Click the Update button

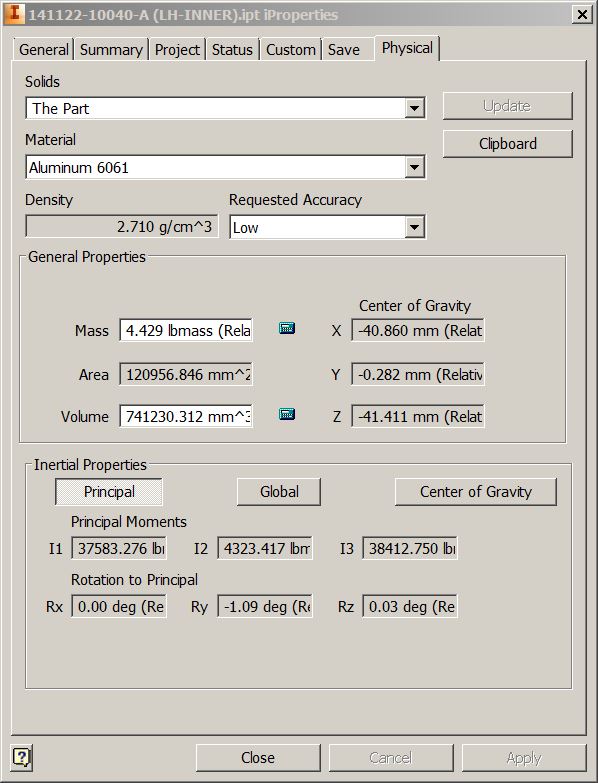507,106
